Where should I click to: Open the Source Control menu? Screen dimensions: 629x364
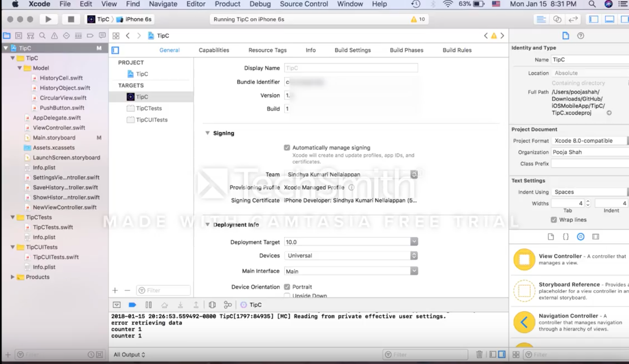(304, 4)
